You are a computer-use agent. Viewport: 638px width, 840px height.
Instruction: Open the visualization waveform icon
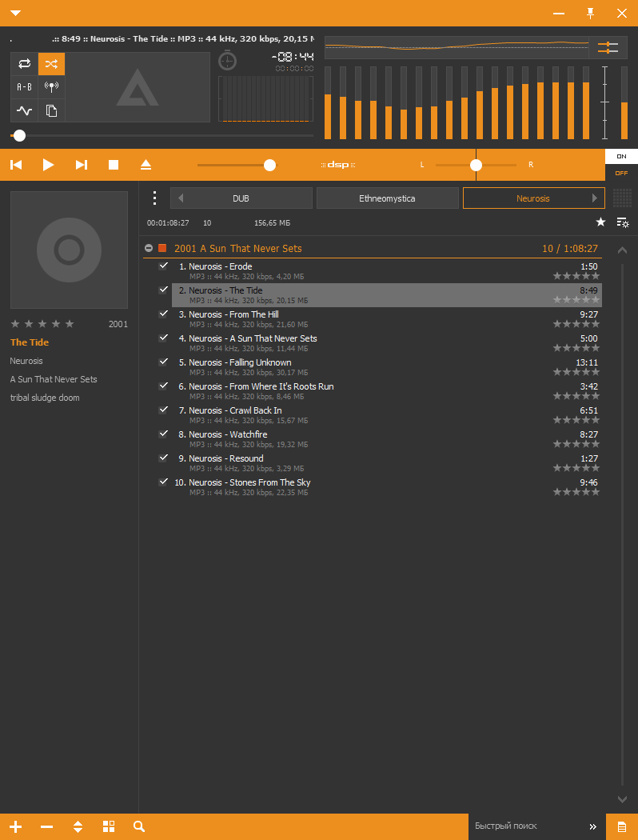coord(24,110)
